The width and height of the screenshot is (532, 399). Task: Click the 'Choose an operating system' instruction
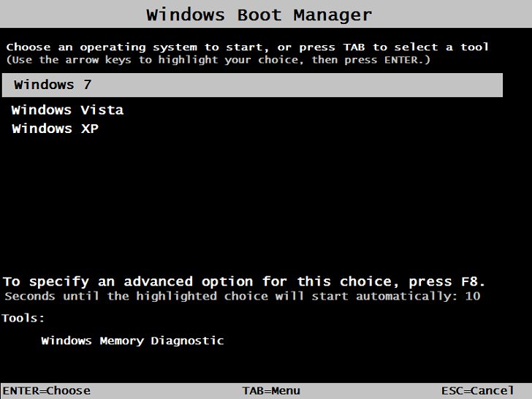pos(248,47)
